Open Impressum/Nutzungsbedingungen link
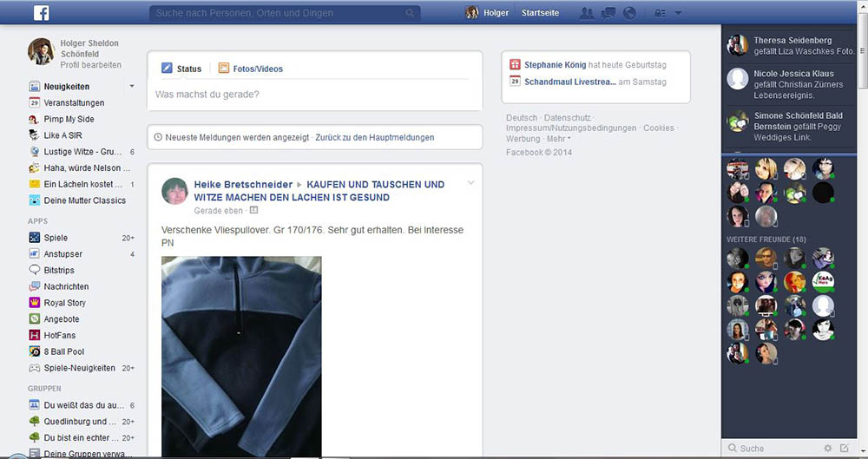 tap(571, 128)
